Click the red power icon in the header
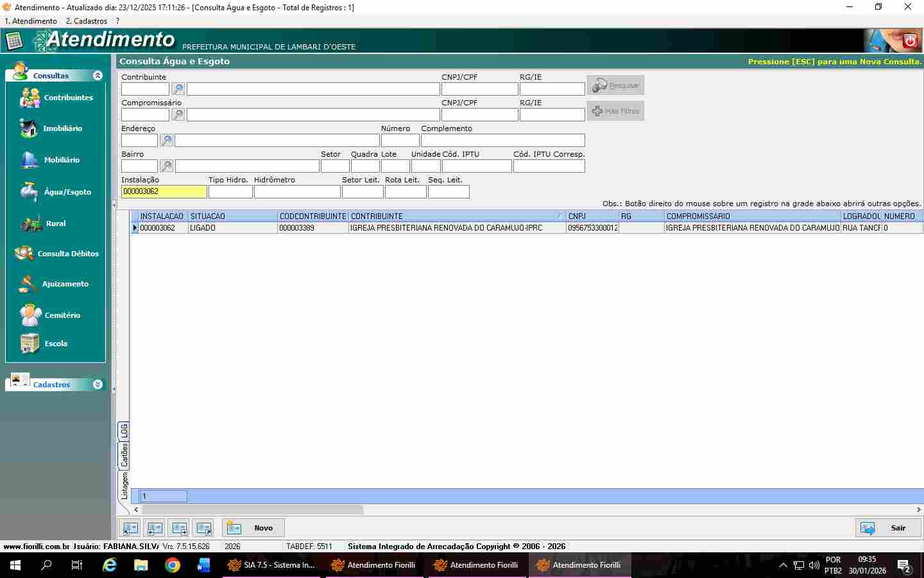 (x=910, y=41)
